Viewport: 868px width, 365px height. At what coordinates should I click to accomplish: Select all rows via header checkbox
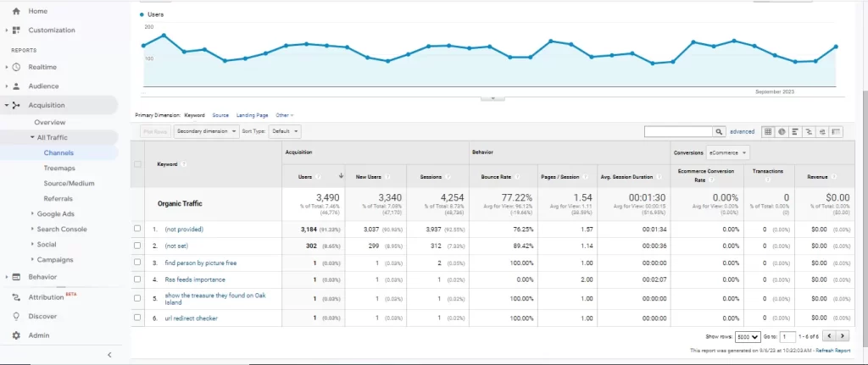(x=137, y=164)
